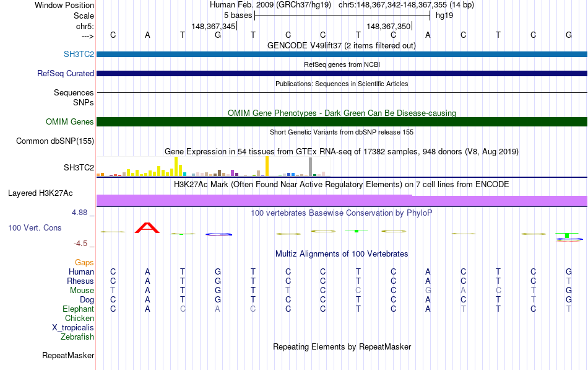This screenshot has height=370, width=588.
Task: Click the SH3TC2 GENCODE track label
Action: tap(79, 54)
